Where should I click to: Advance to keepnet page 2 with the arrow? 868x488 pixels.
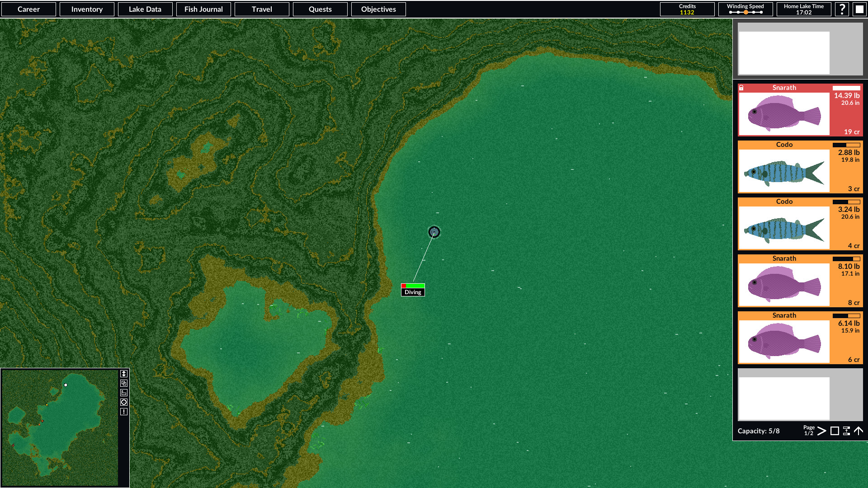coord(822,432)
